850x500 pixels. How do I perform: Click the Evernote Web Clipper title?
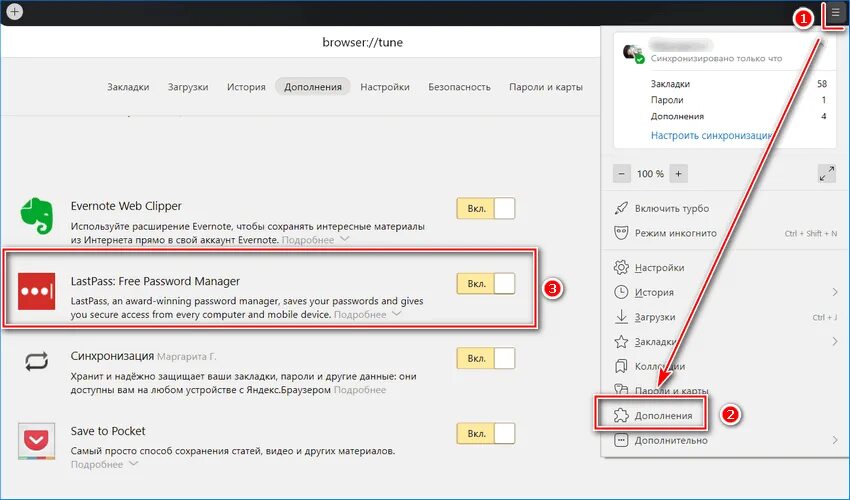[126, 206]
